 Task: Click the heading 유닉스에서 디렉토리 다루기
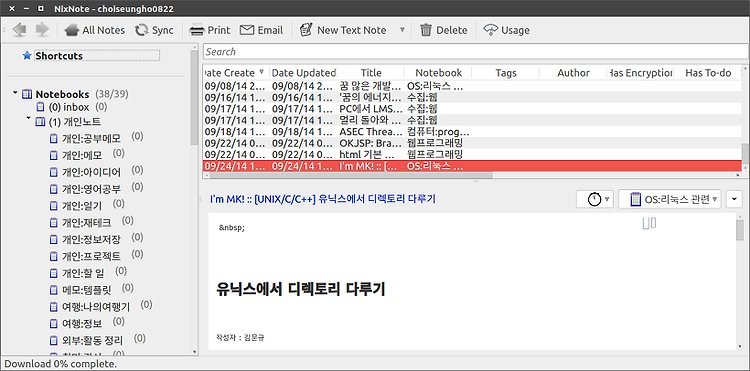[300, 289]
